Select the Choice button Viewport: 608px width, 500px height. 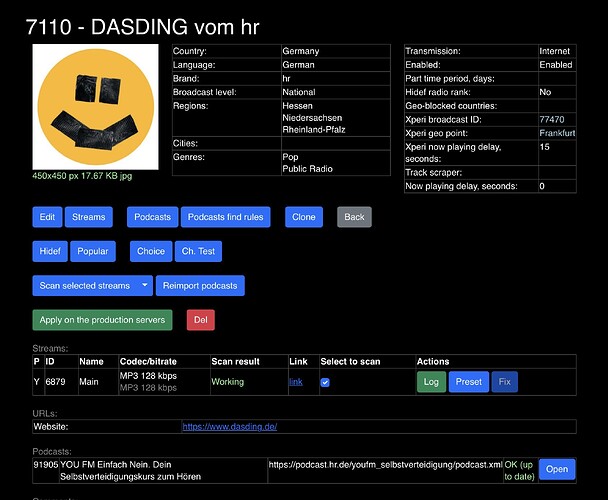click(151, 251)
